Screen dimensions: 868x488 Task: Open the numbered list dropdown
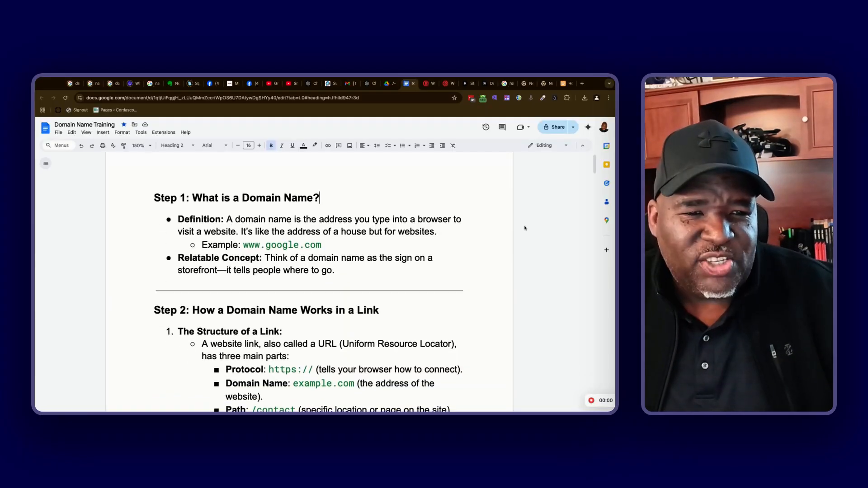424,145
